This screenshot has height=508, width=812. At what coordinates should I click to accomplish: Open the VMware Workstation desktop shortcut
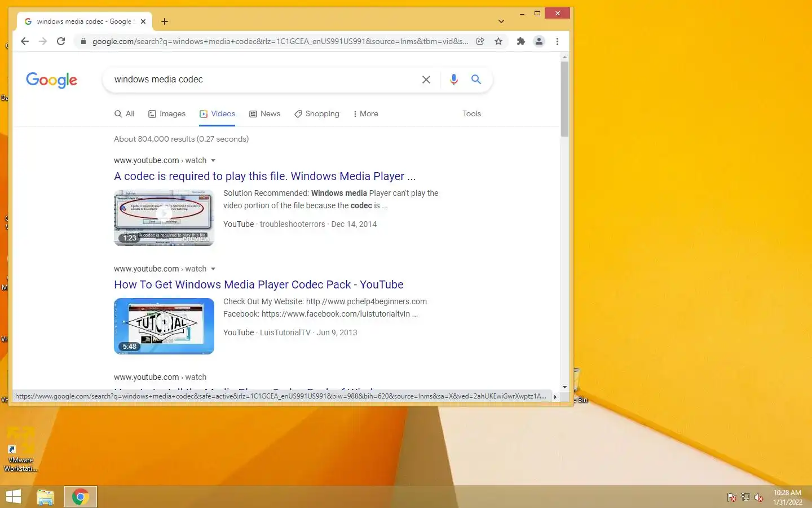21,450
